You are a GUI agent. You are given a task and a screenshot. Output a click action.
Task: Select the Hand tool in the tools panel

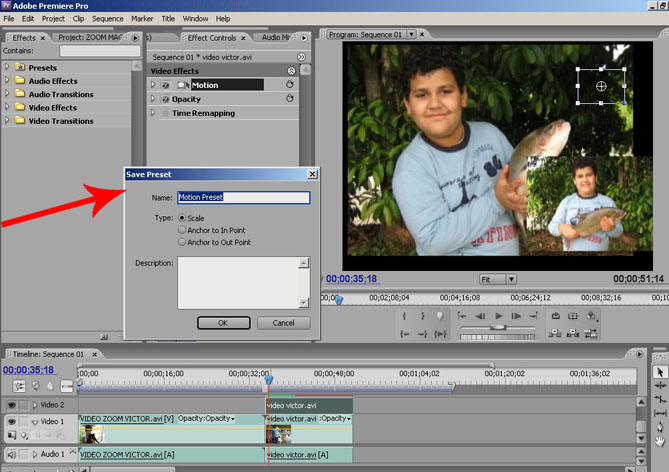pyautogui.click(x=659, y=441)
